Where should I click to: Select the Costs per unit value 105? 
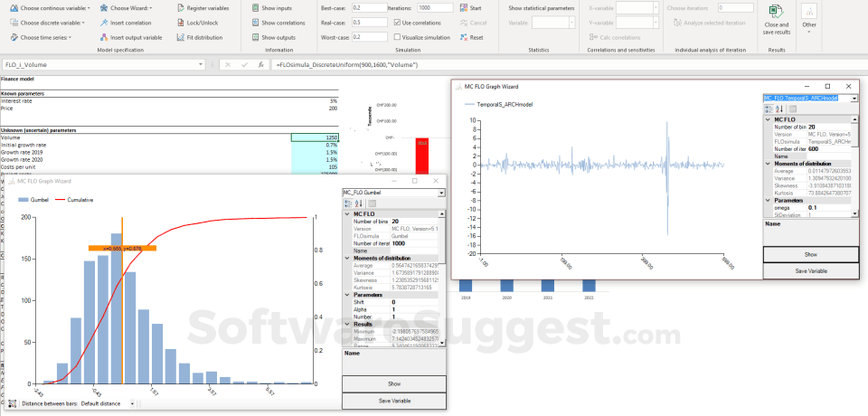coord(315,166)
